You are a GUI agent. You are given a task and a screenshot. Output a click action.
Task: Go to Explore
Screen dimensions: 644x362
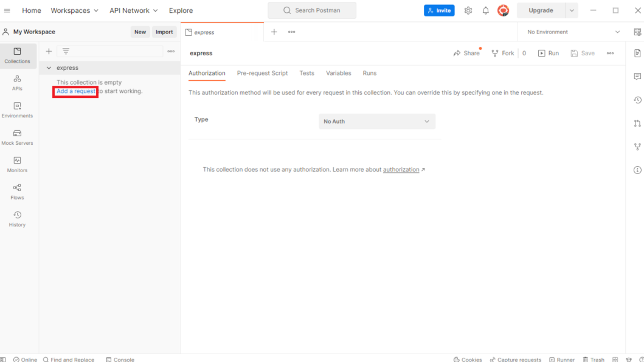(181, 11)
